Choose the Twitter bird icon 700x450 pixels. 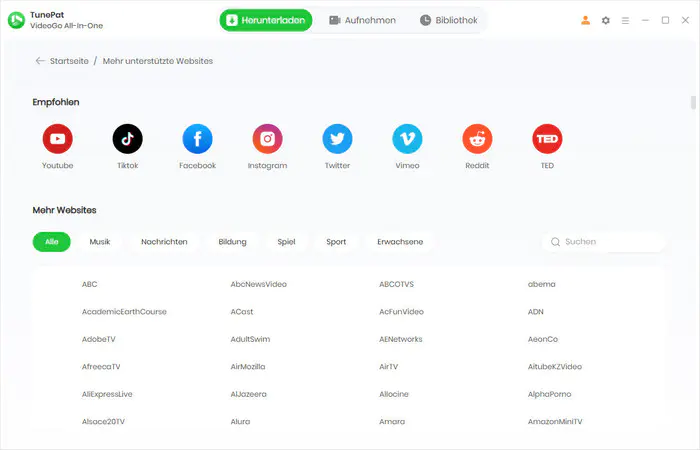(338, 139)
